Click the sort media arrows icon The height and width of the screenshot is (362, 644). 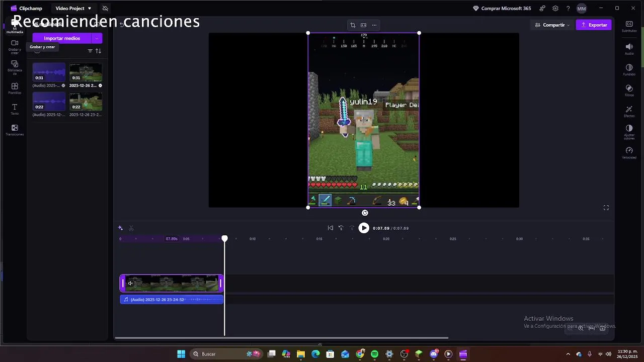coord(98,51)
